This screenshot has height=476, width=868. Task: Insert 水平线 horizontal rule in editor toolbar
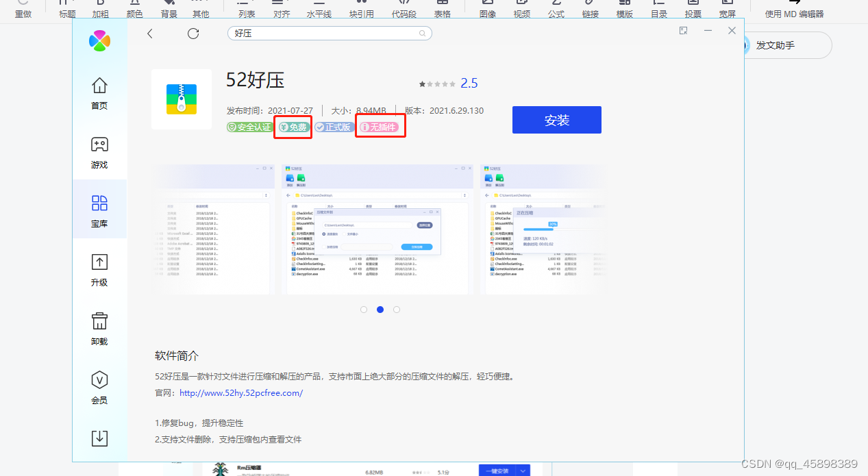tap(319, 10)
